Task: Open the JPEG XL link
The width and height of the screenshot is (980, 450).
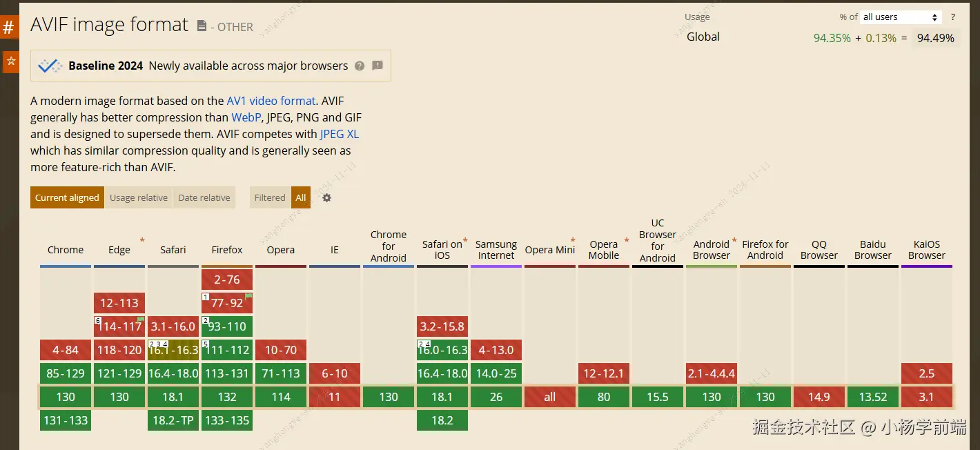Action: click(x=340, y=134)
